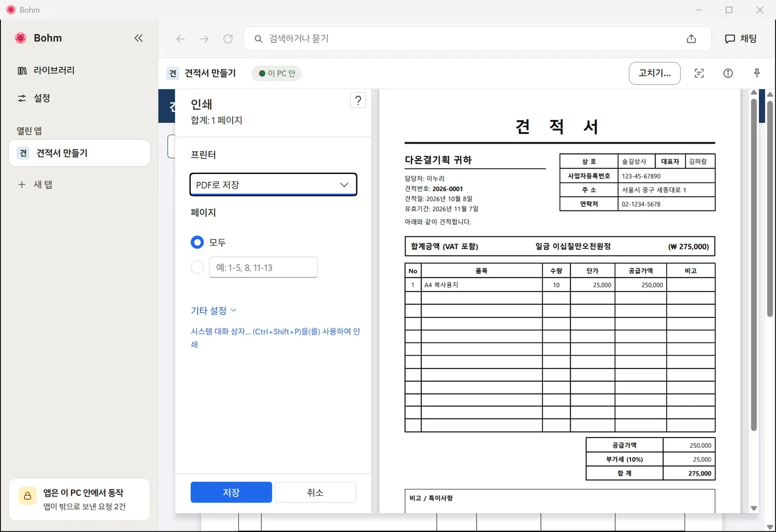Reload the page with the refresh icon

[x=228, y=39]
